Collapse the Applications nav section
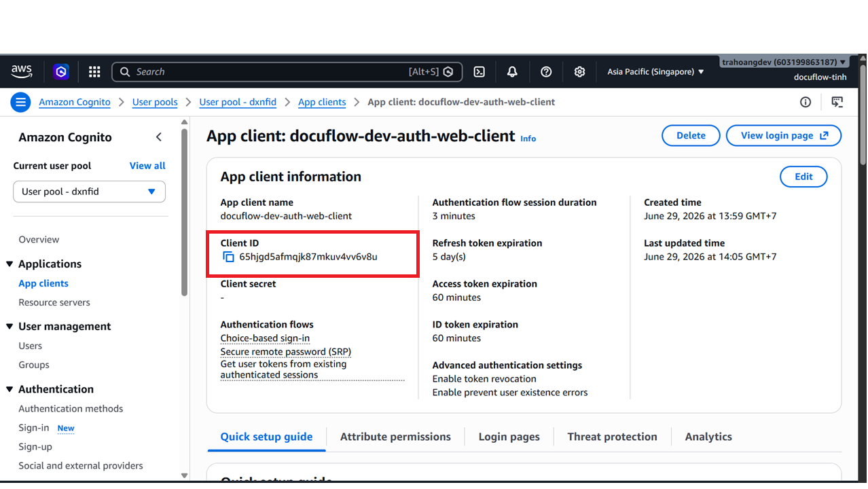Image resolution: width=868 pixels, height=489 pixels. point(10,264)
